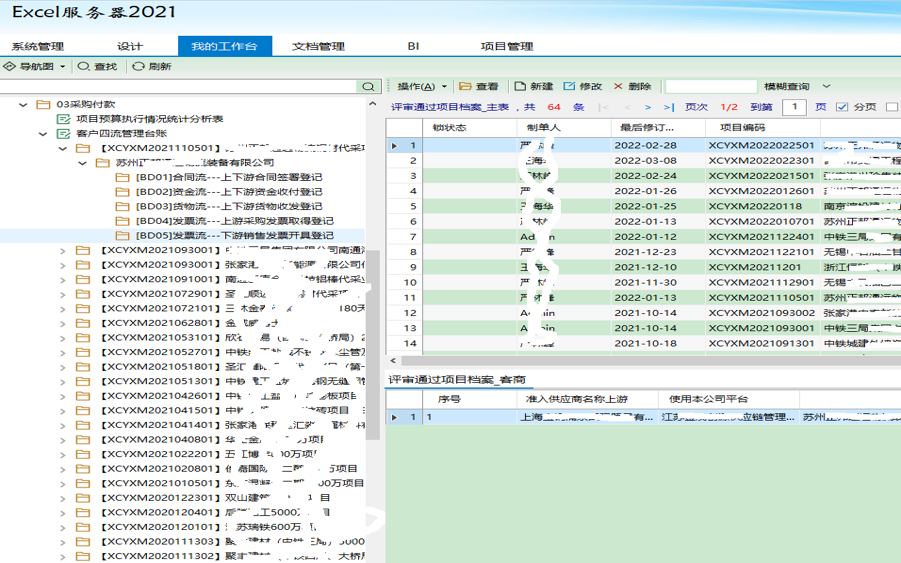This screenshot has height=563, width=901.
Task: Open the BI tab
Action: (413, 47)
